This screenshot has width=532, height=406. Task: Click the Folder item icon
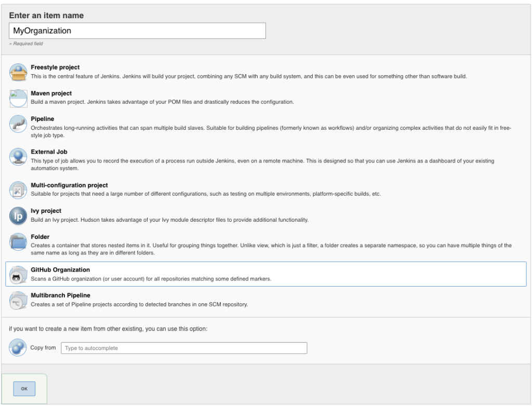tap(18, 241)
